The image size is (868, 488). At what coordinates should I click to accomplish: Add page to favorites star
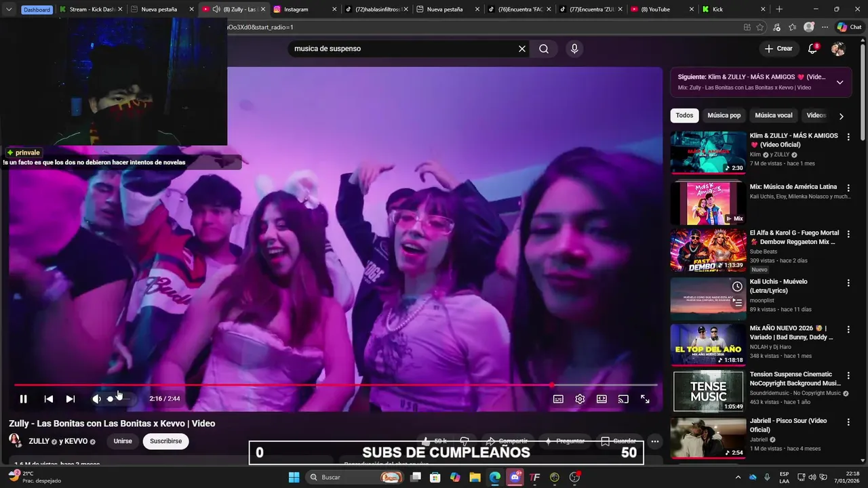click(760, 27)
